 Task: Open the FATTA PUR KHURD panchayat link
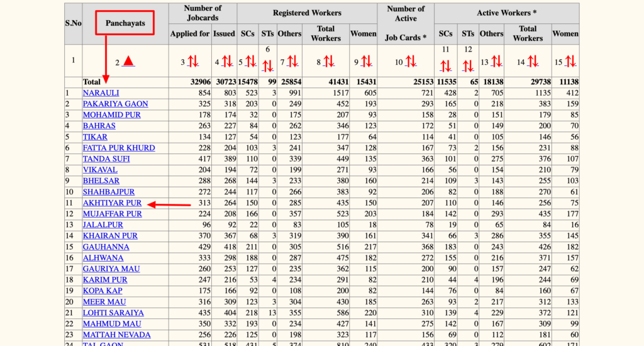click(118, 148)
